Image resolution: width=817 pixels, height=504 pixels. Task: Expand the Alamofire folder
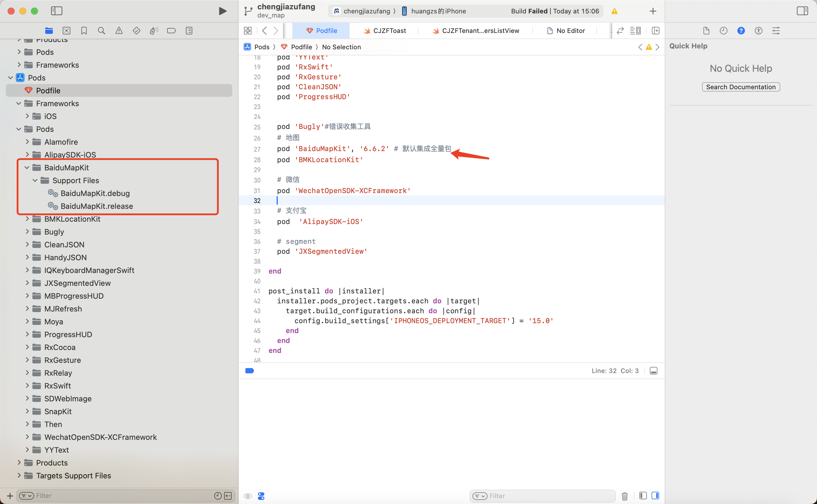[27, 142]
